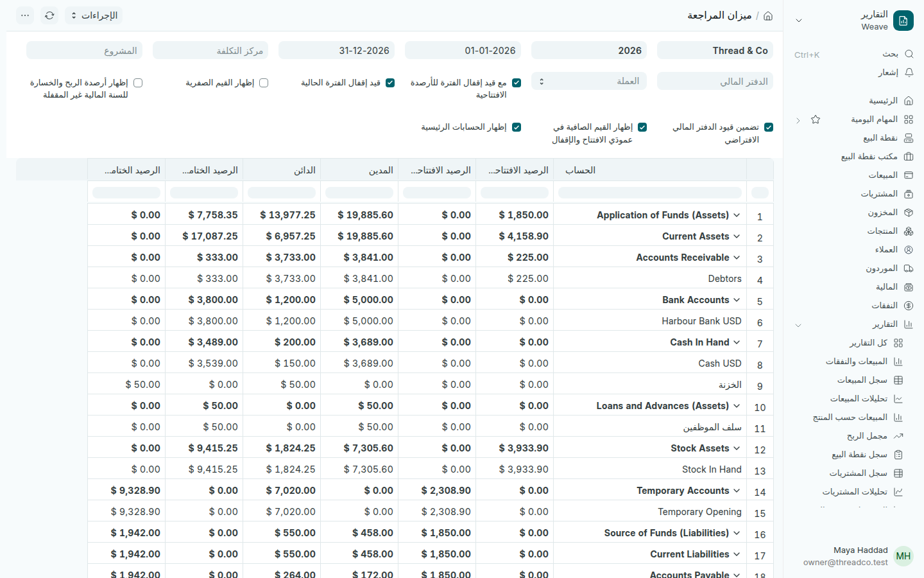Click the star icon beside المهام اليومية
The width and height of the screenshot is (924, 578).
[816, 119]
